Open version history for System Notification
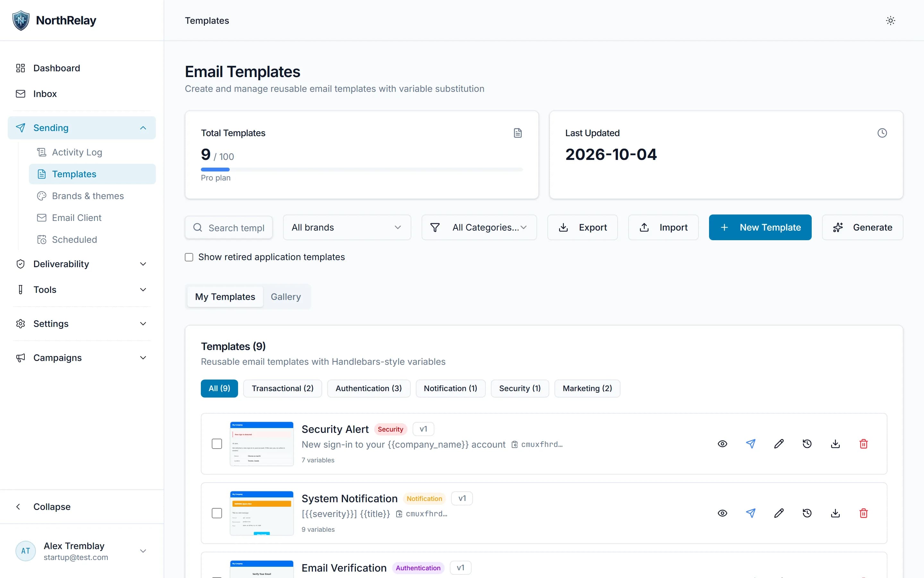 (x=807, y=513)
